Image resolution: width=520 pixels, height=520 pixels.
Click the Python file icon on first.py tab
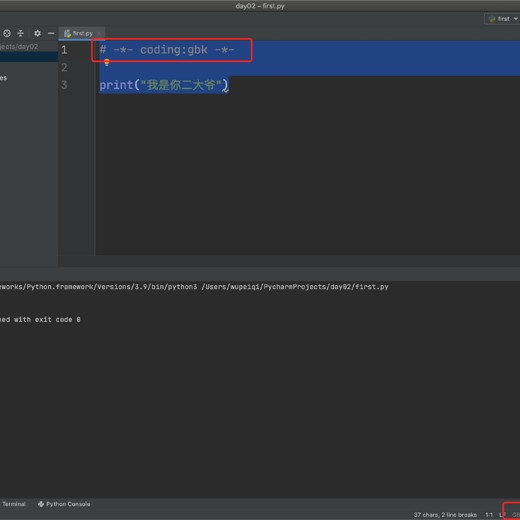point(67,33)
